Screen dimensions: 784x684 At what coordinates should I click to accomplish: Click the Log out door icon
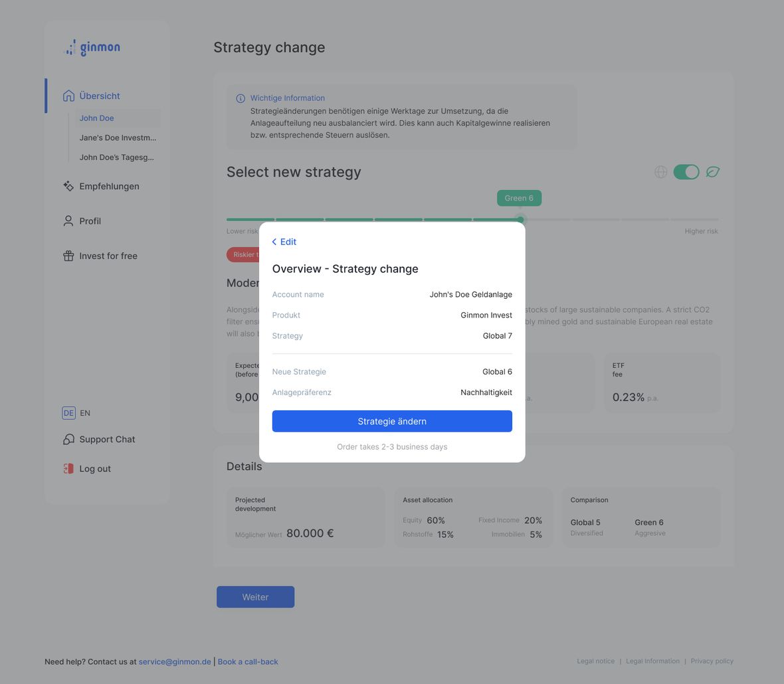pyautogui.click(x=68, y=469)
